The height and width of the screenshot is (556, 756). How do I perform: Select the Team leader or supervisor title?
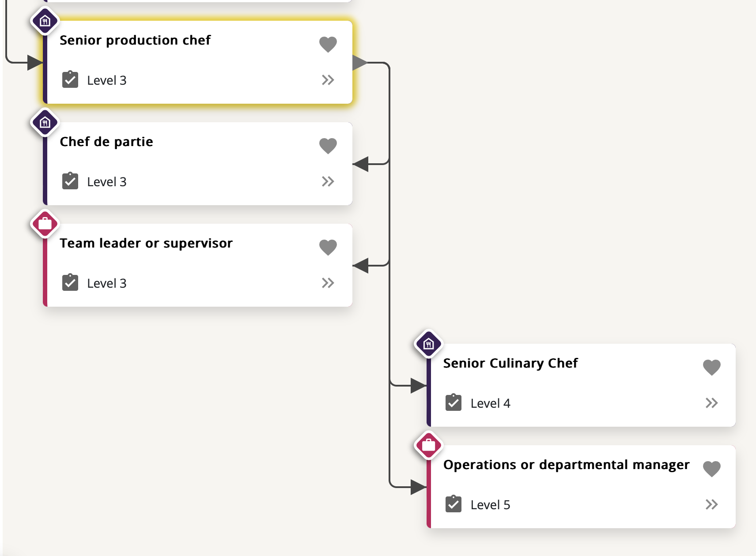(146, 243)
